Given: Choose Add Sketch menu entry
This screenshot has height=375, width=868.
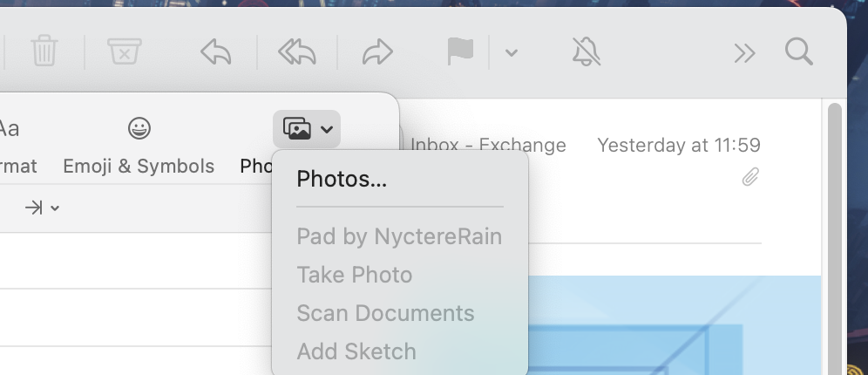Looking at the screenshot, I should pyautogui.click(x=356, y=351).
